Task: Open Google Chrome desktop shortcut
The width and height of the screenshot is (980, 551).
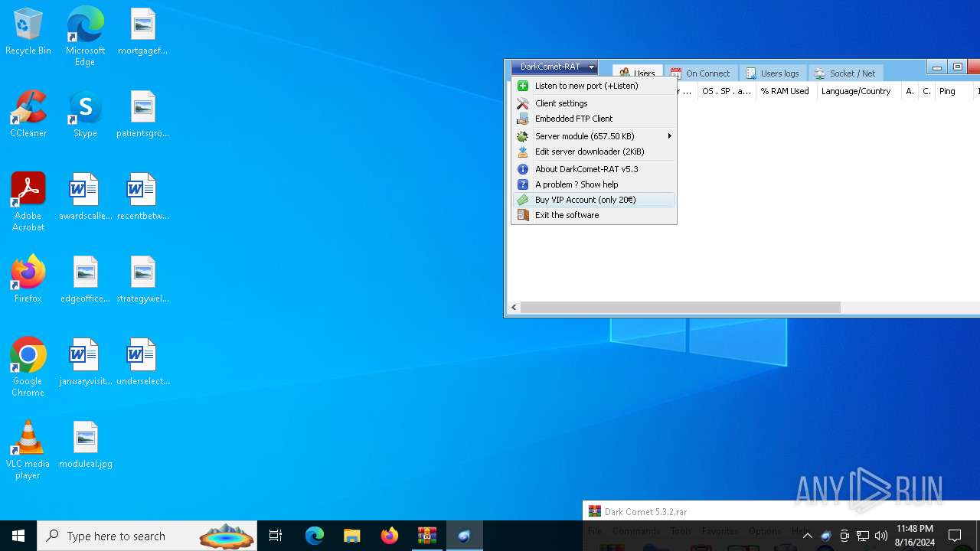Action: pos(28,367)
